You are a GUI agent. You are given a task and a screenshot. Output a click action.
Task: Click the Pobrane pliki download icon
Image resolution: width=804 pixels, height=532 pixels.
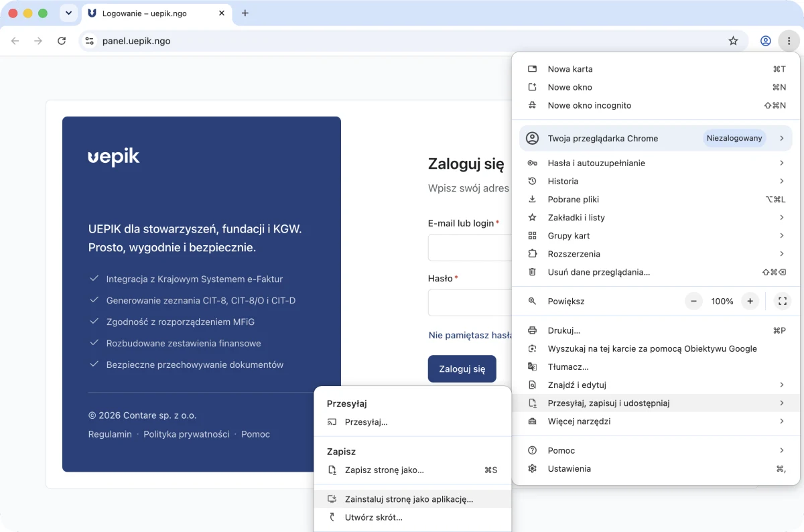[x=533, y=199]
